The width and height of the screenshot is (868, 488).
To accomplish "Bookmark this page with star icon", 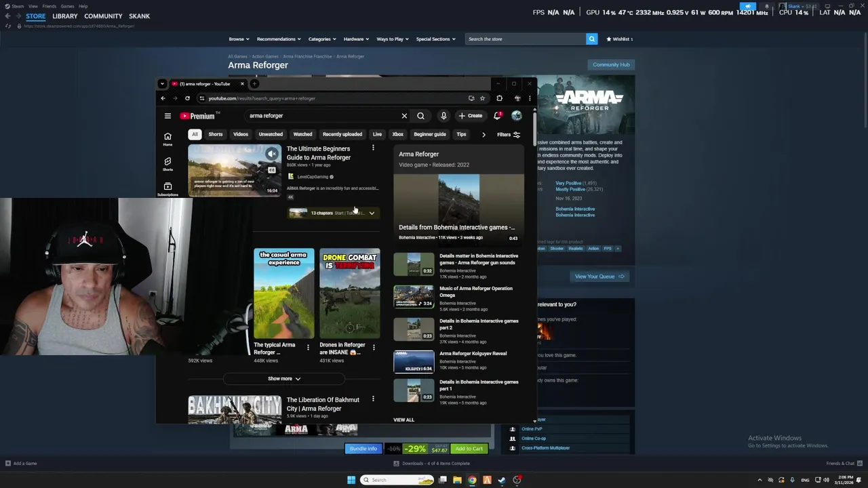I will click(x=482, y=98).
